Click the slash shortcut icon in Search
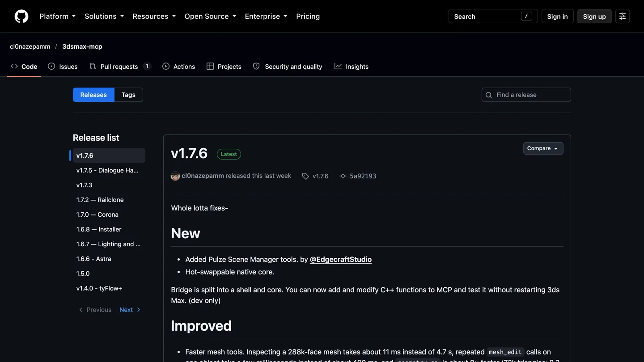 [527, 16]
